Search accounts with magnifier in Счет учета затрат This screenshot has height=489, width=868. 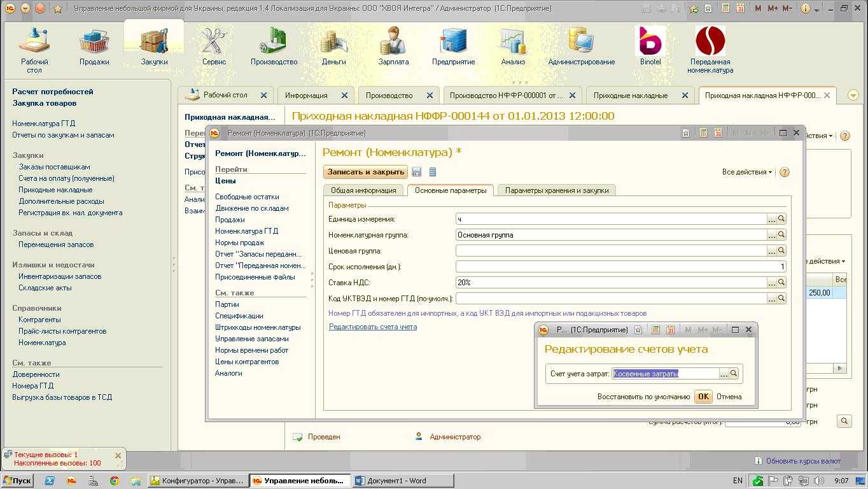click(x=734, y=374)
